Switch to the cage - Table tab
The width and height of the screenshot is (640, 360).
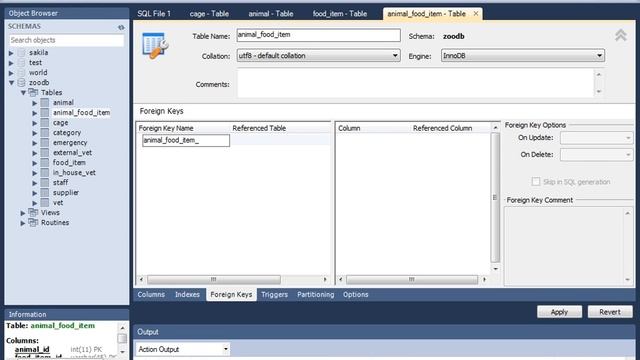(x=209, y=13)
